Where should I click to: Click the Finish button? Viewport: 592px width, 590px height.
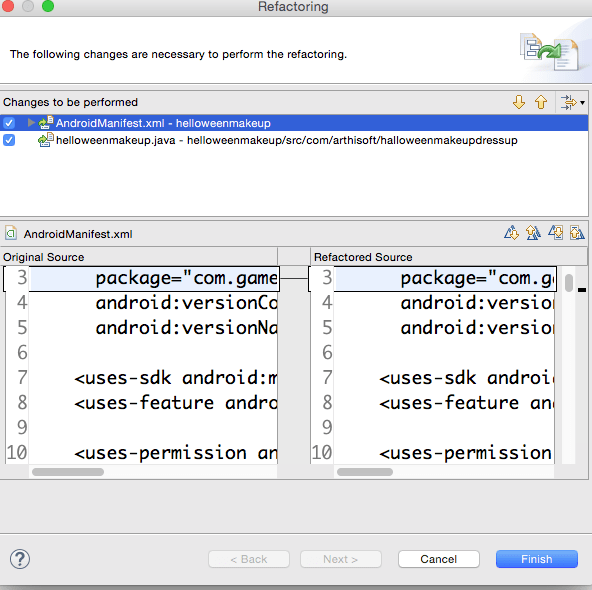pos(536,559)
